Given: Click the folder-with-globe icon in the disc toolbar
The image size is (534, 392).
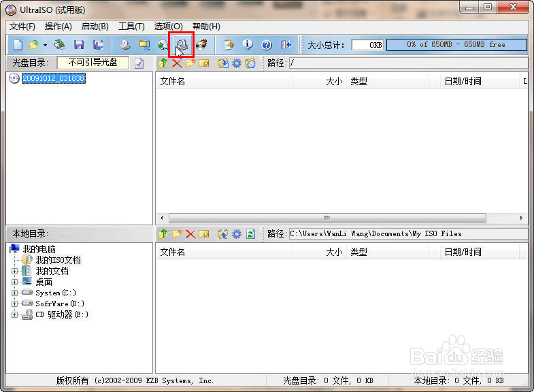Looking at the screenshot, I should coord(250,63).
